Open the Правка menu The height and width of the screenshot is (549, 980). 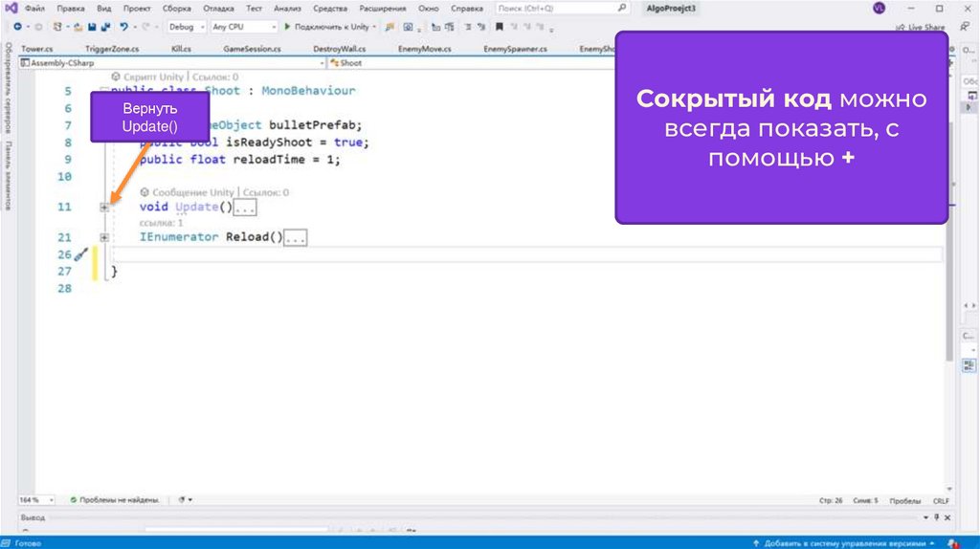[x=71, y=8]
